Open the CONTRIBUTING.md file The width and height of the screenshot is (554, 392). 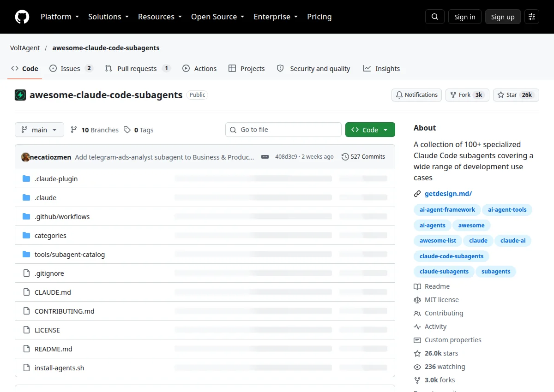64,311
